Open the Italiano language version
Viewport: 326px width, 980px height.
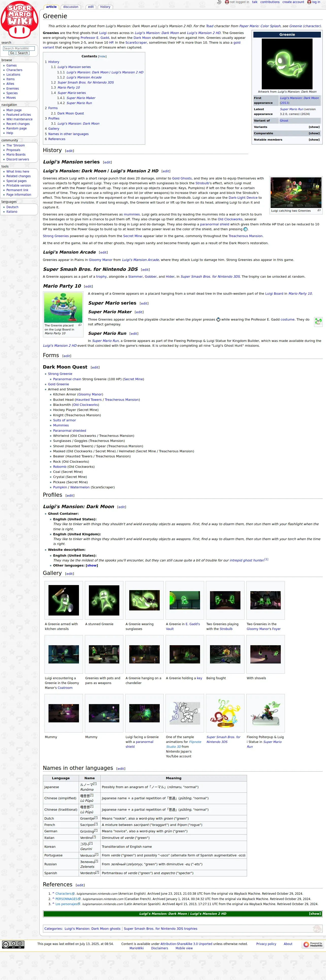click(x=12, y=211)
